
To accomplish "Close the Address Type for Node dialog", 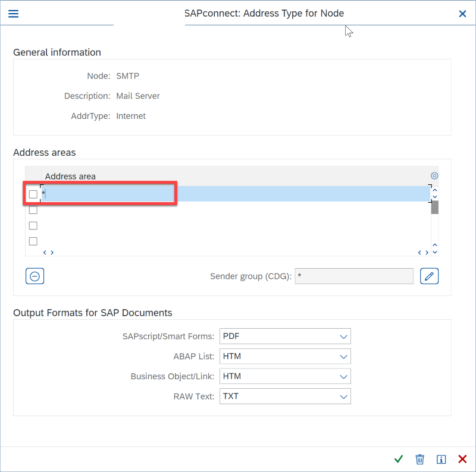I will (x=462, y=14).
